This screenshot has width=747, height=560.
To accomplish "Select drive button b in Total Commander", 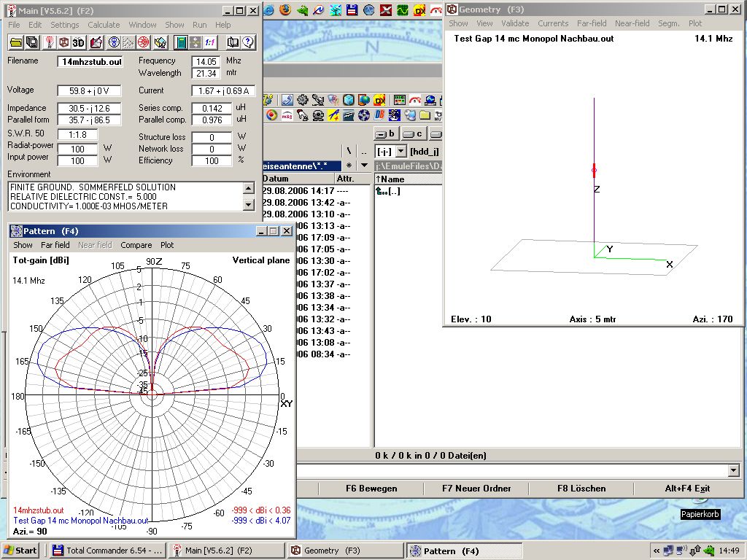I will (x=386, y=133).
